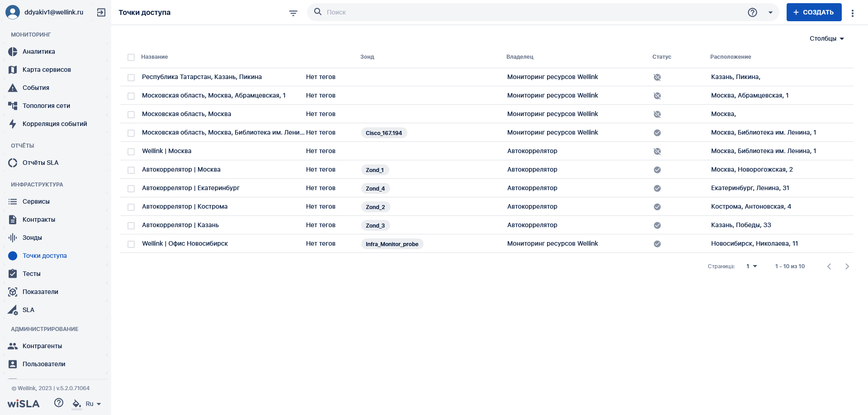Open Аналитика in the sidebar

55,51
